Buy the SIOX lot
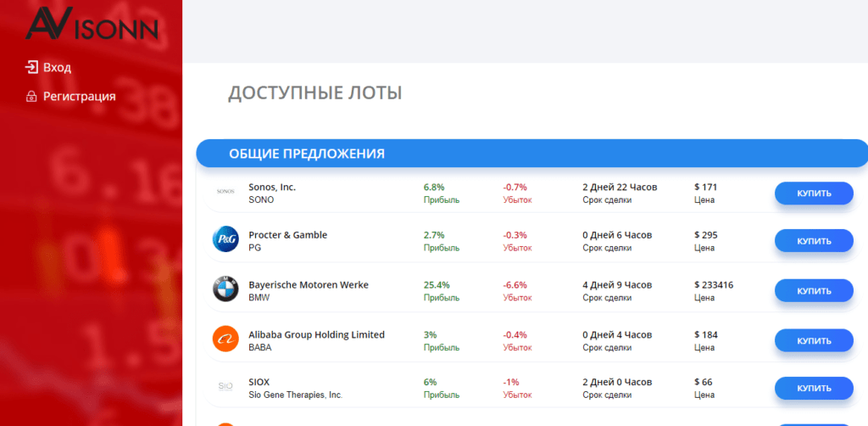This screenshot has width=868, height=426. (x=814, y=389)
